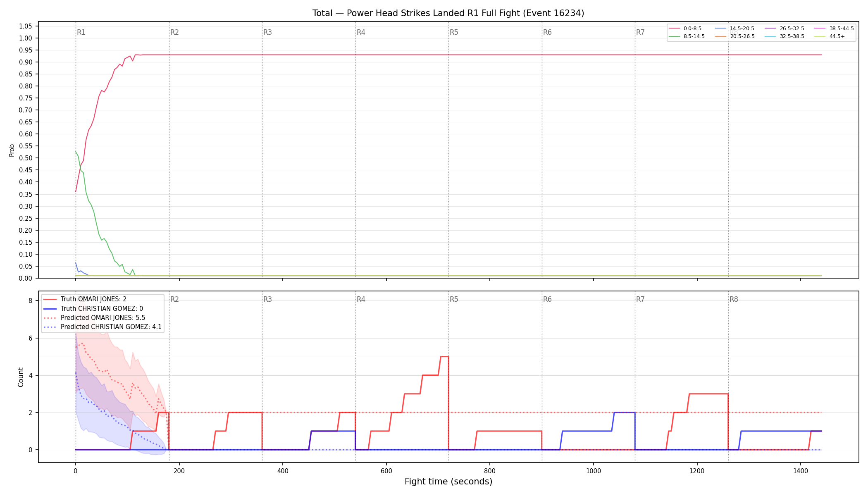The width and height of the screenshot is (868, 496).
Task: Click the R4 round label in the count chart
Action: 361,299
